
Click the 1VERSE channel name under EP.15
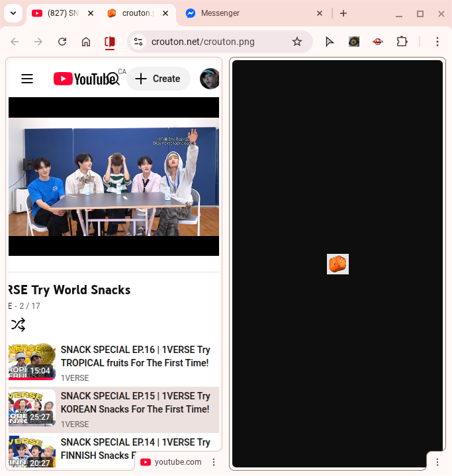pyautogui.click(x=75, y=424)
